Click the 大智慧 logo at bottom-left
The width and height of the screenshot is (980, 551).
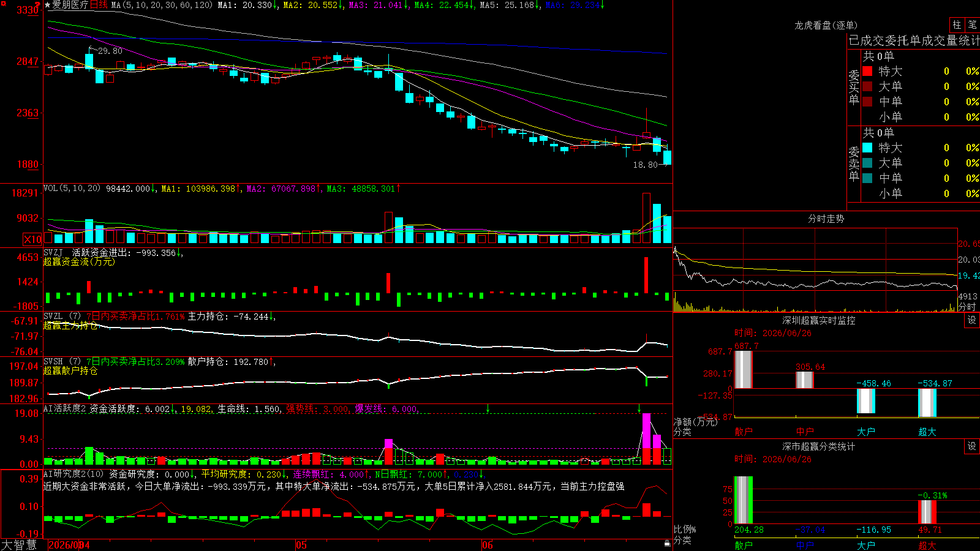click(x=19, y=545)
